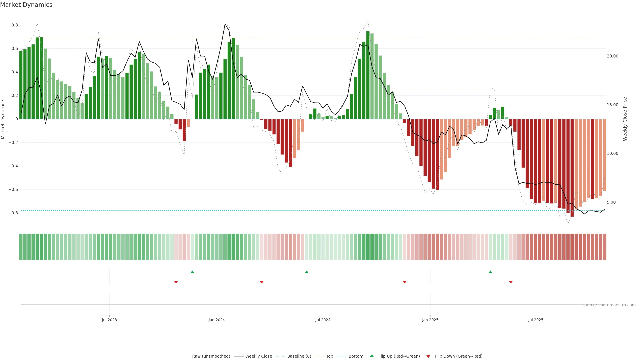Click the Market Dynamics chart title
The width and height of the screenshot is (644, 362).
(x=26, y=5)
